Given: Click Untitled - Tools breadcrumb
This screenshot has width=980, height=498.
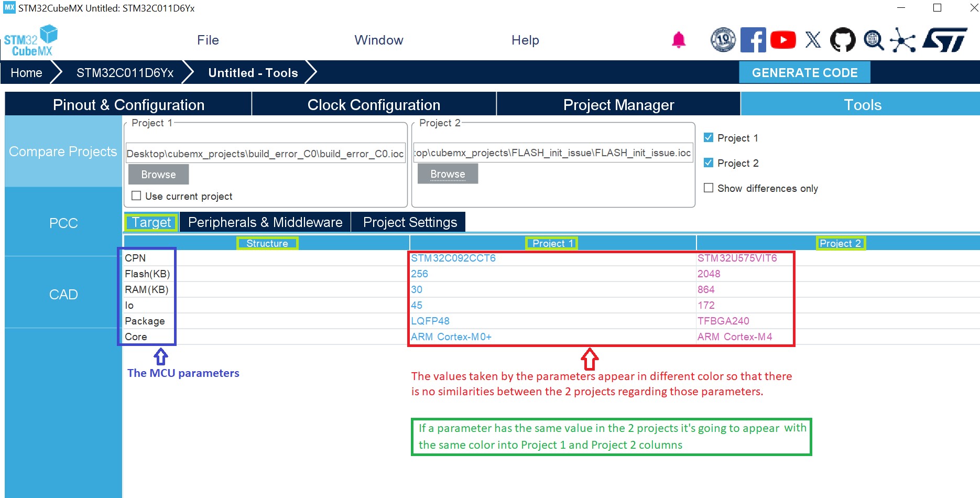Looking at the screenshot, I should 253,72.
